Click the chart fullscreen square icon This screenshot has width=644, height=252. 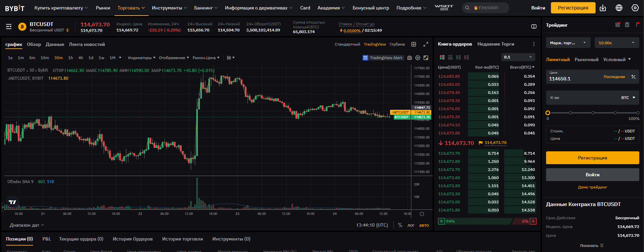point(426,58)
